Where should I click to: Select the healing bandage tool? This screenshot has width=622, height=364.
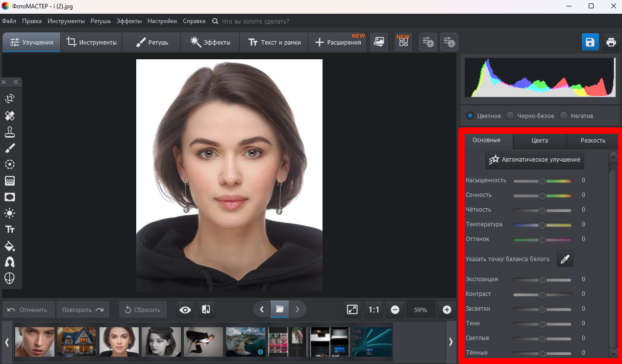click(10, 116)
